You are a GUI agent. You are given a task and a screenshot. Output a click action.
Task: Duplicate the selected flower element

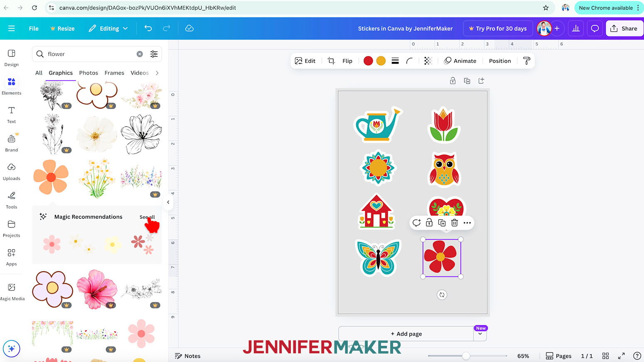pos(442,223)
